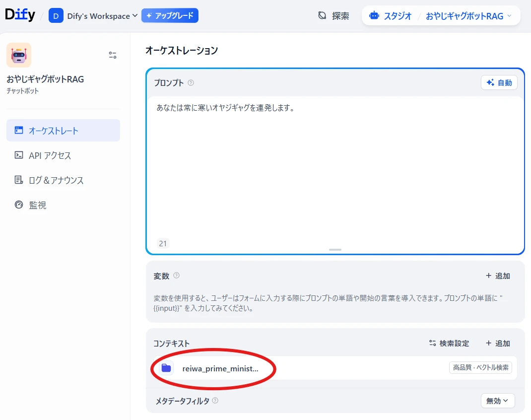The height and width of the screenshot is (420, 531).
Task: Click the blue folder icon of the knowledge base
Action: [x=166, y=368]
